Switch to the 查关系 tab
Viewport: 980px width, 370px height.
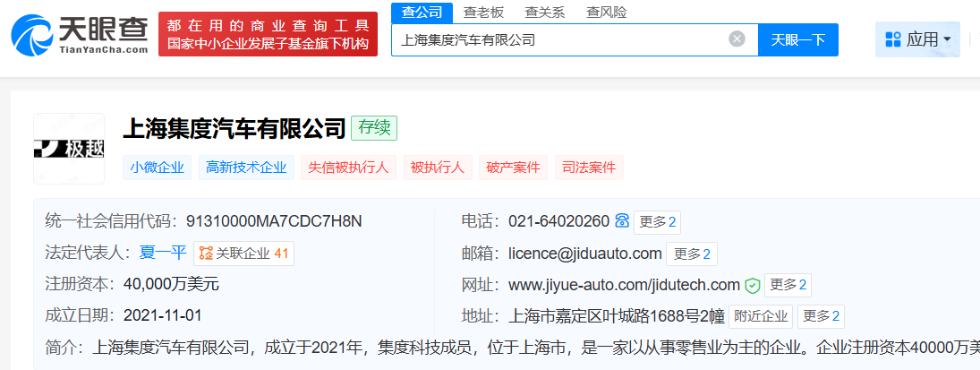pyautogui.click(x=544, y=12)
